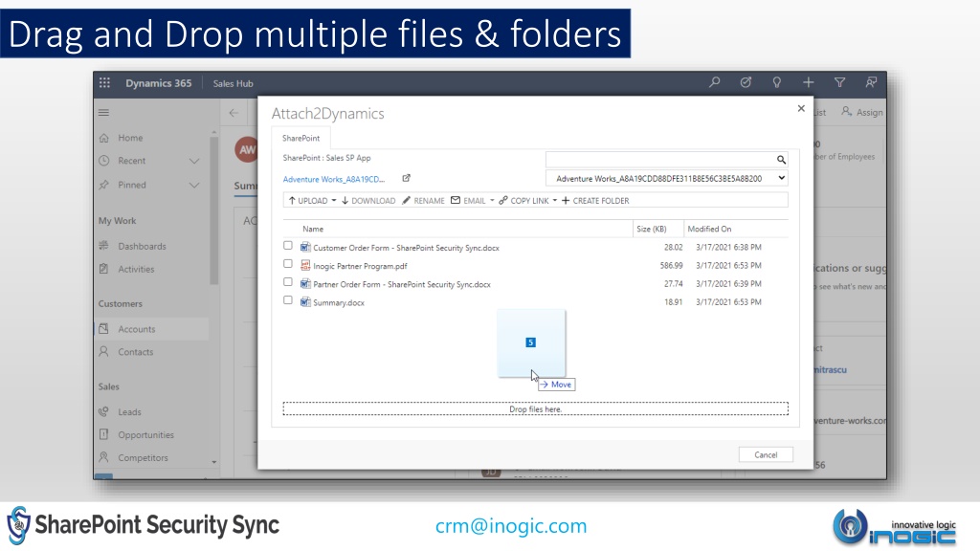Image resolution: width=980 pixels, height=551 pixels.
Task: Click the Assign button in the background
Action: (862, 113)
